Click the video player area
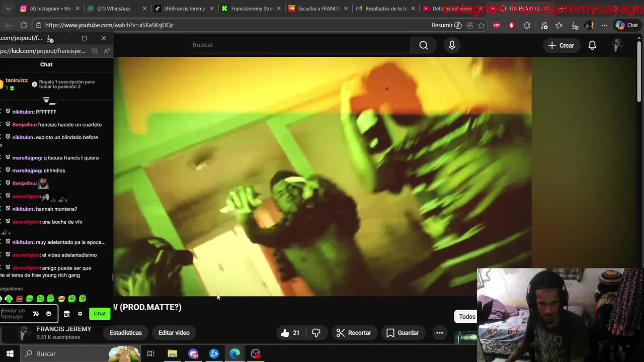644x362 pixels. [322, 176]
